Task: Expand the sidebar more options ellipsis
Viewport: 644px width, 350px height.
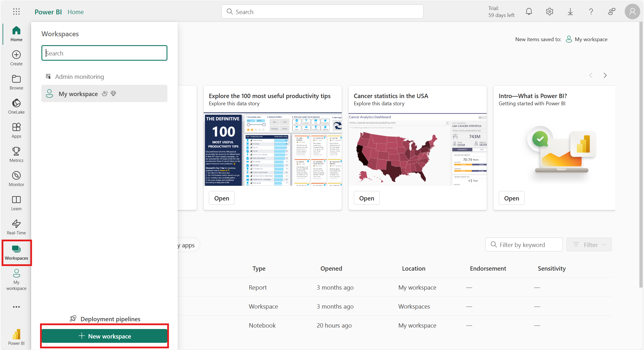Action: [16, 307]
